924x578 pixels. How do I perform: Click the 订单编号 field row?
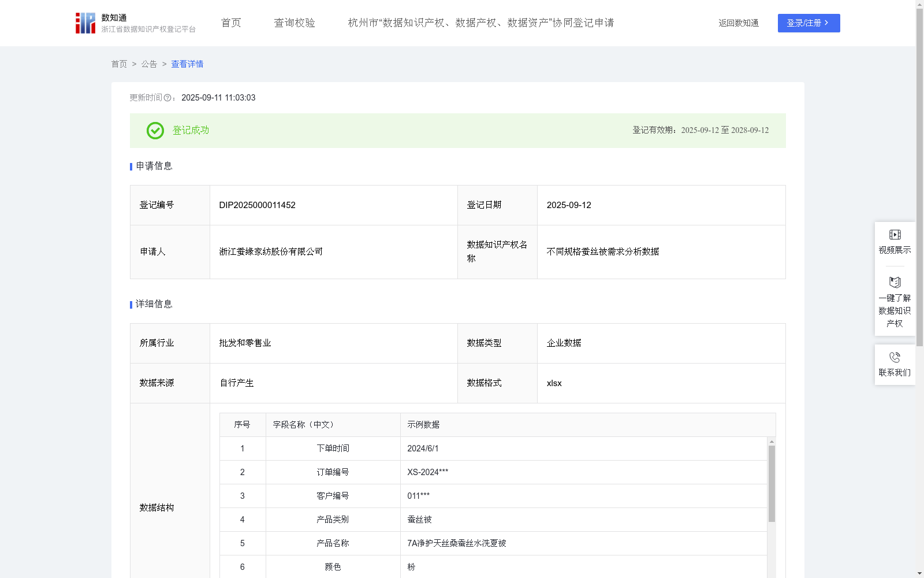494,472
